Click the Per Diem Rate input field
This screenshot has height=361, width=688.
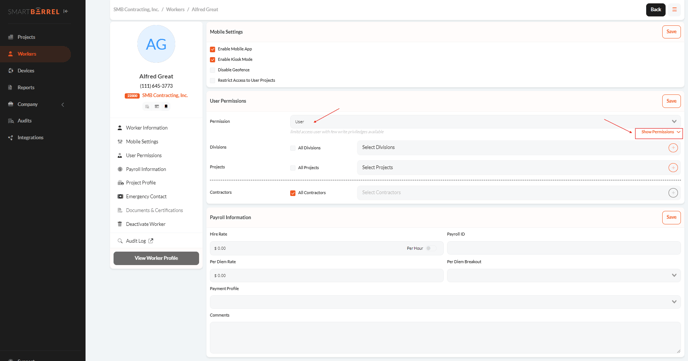coord(327,275)
